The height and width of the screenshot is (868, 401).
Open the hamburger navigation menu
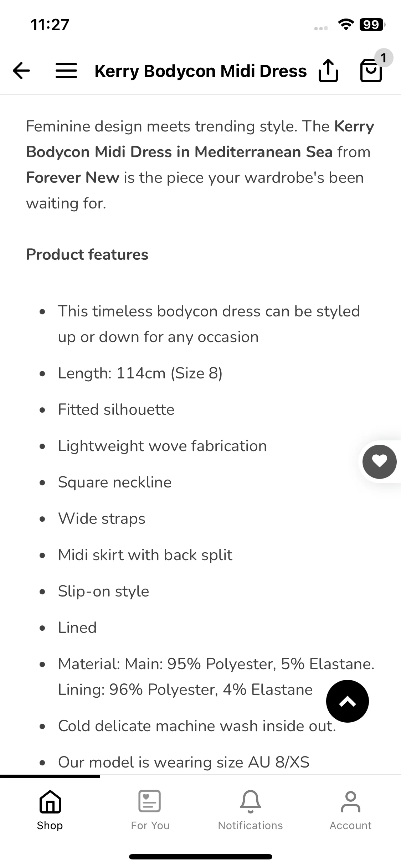coord(66,71)
